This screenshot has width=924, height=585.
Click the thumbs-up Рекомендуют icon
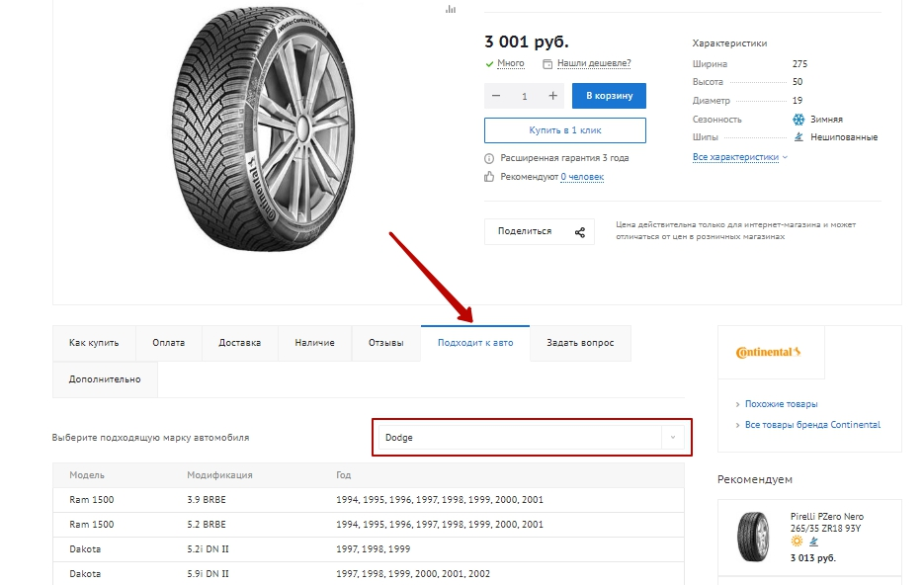point(489,176)
